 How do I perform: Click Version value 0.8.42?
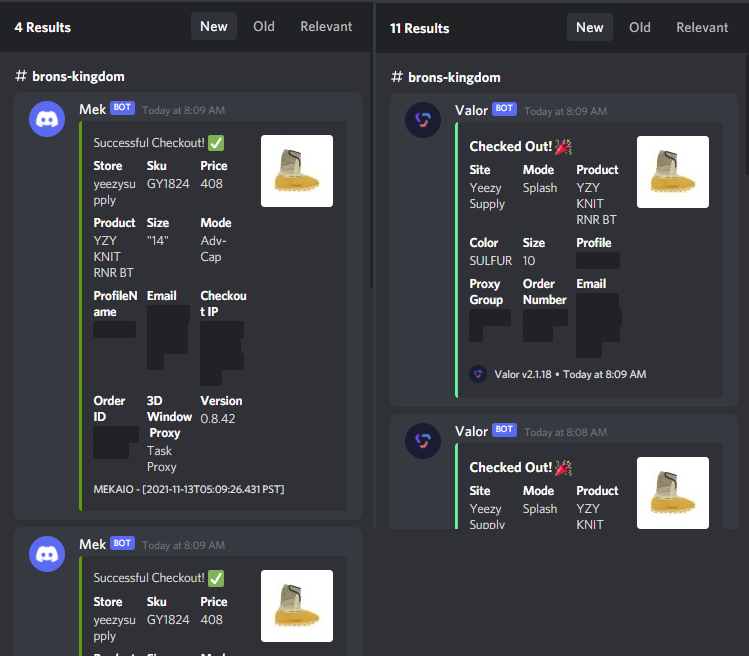click(218, 419)
